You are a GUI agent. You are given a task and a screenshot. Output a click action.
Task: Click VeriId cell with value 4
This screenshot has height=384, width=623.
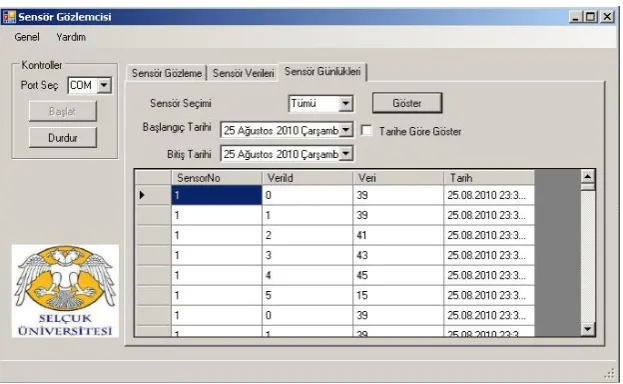pos(307,275)
